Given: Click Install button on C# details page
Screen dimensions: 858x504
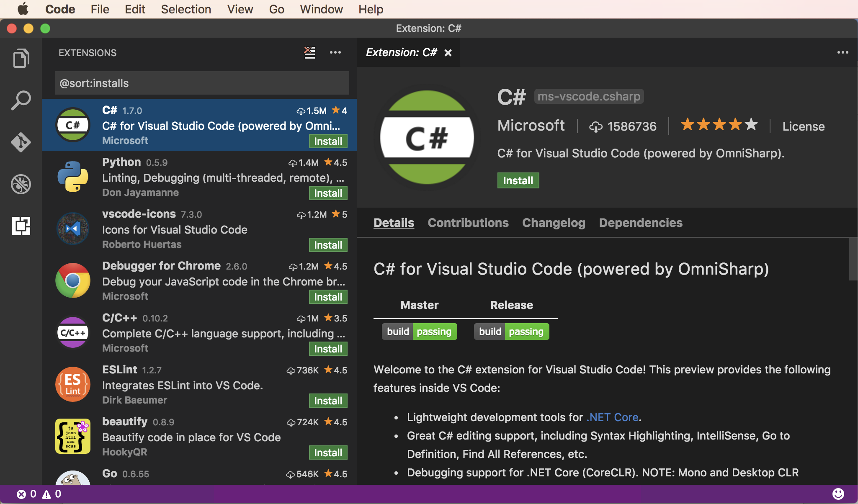Looking at the screenshot, I should [x=518, y=180].
